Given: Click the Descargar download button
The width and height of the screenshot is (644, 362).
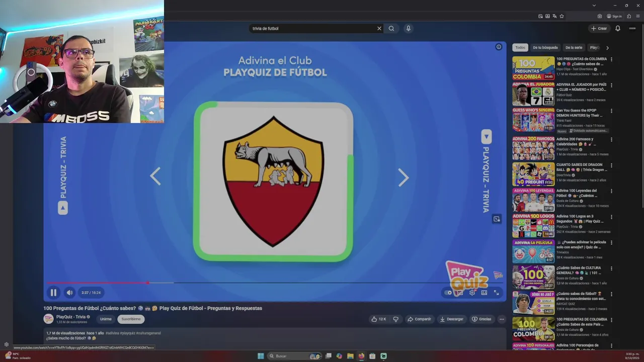Looking at the screenshot, I should (x=451, y=319).
